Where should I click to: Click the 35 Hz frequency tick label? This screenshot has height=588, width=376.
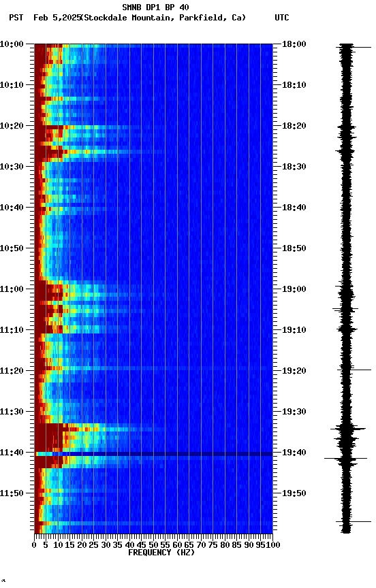[x=117, y=545]
